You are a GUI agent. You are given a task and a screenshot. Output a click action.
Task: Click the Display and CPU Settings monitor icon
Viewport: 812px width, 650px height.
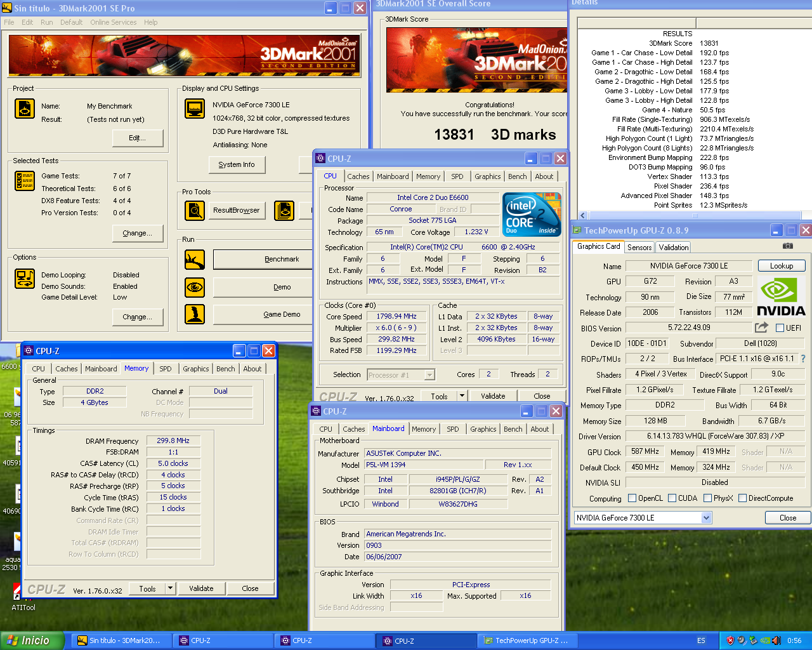[195, 109]
